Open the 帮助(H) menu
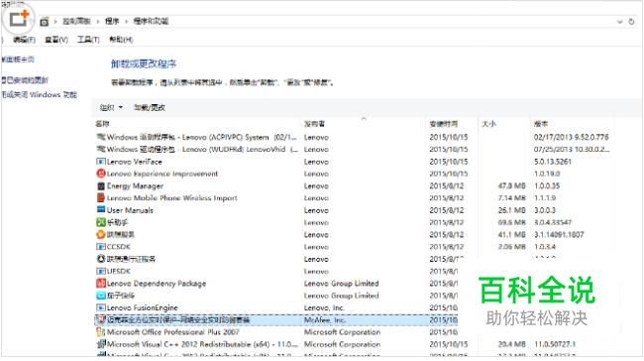This screenshot has width=644, height=361. [x=121, y=40]
